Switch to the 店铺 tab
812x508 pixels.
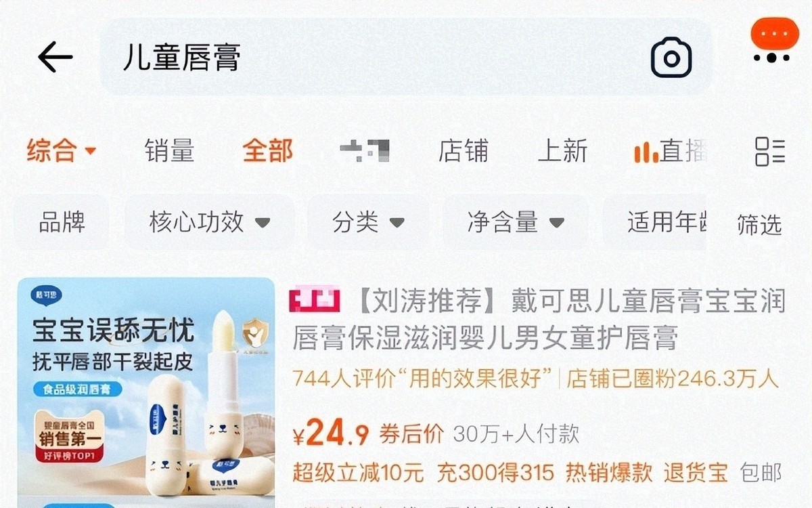point(463,150)
